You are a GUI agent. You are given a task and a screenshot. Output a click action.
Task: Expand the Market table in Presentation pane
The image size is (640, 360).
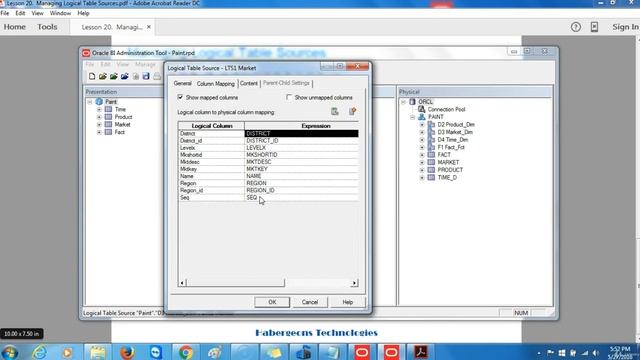pos(99,124)
